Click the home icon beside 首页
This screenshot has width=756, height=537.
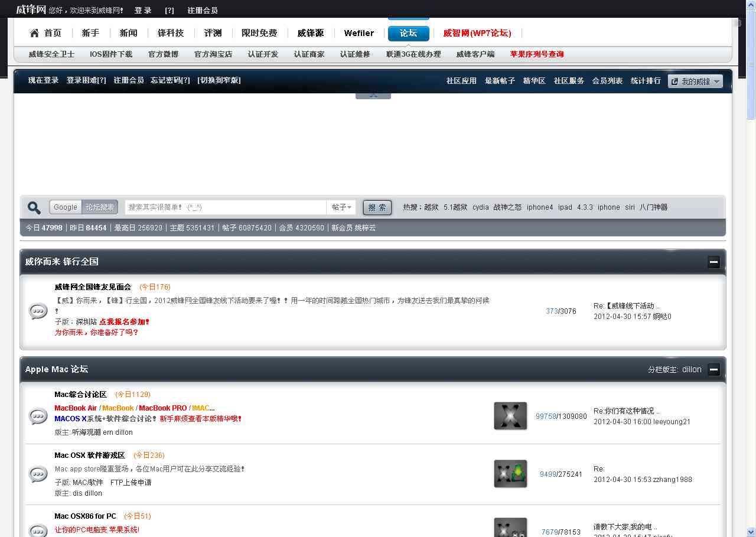coord(35,33)
